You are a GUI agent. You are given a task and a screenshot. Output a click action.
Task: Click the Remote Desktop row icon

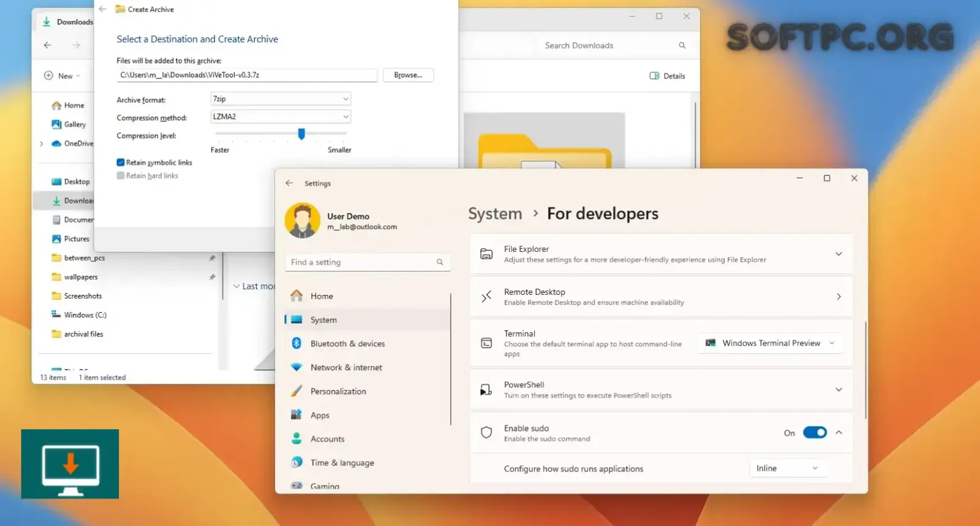point(486,297)
